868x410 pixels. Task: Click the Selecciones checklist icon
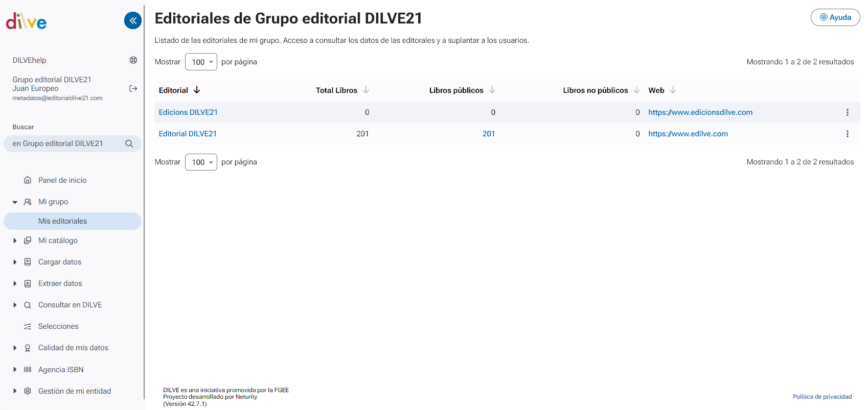point(28,326)
